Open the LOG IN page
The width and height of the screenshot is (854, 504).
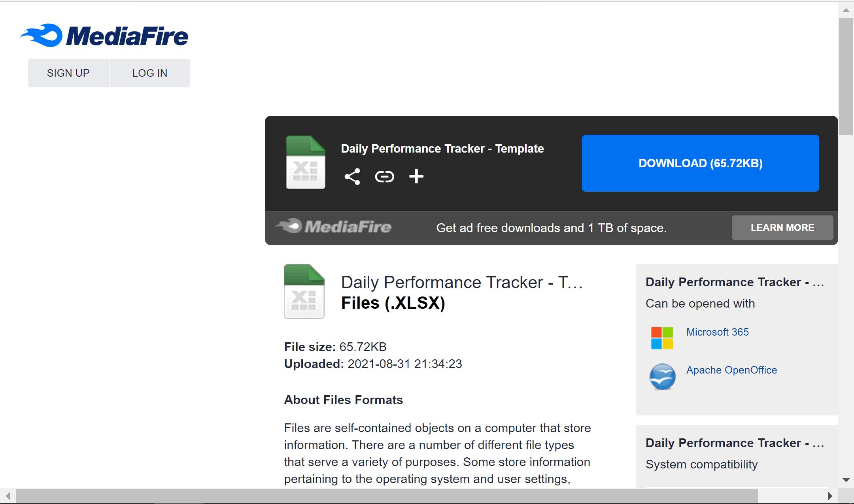coord(150,73)
